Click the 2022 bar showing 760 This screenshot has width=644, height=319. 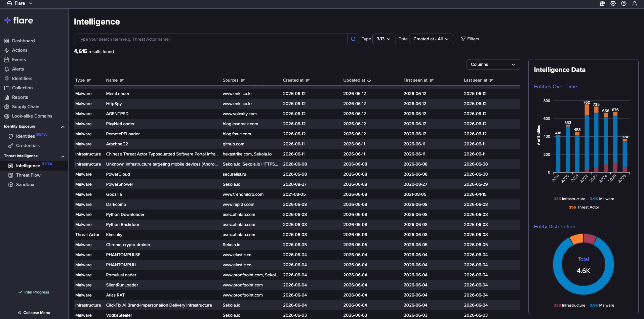click(x=587, y=138)
